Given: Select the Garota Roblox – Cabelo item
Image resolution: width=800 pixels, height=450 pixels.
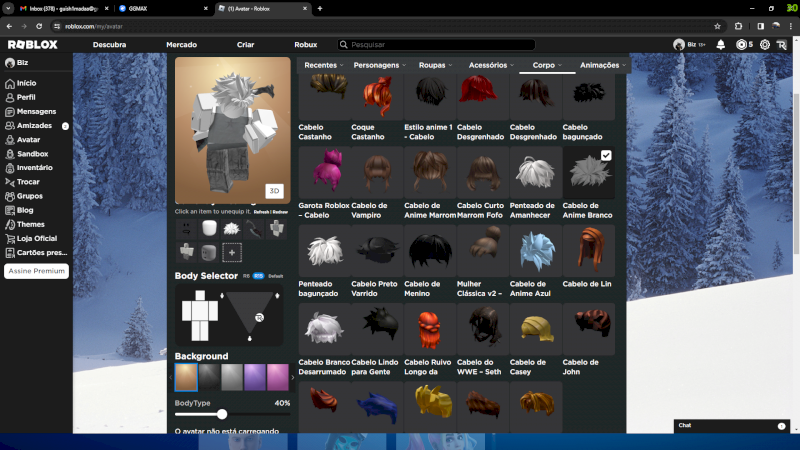Looking at the screenshot, I should click(x=324, y=183).
